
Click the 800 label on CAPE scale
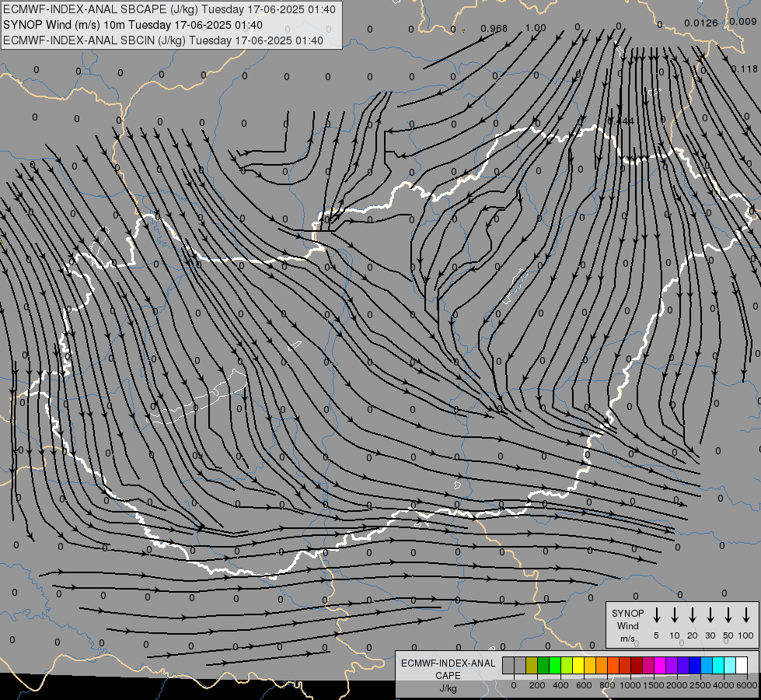tap(607, 685)
